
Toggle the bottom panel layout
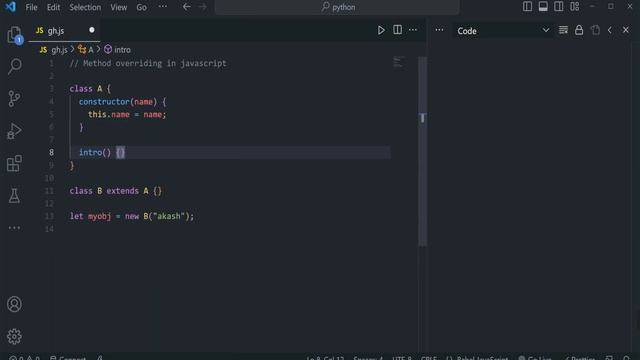tap(543, 7)
